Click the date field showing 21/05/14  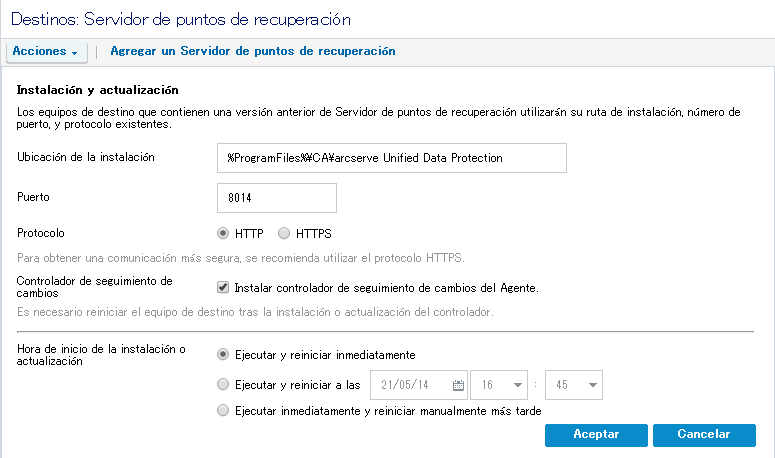point(410,385)
